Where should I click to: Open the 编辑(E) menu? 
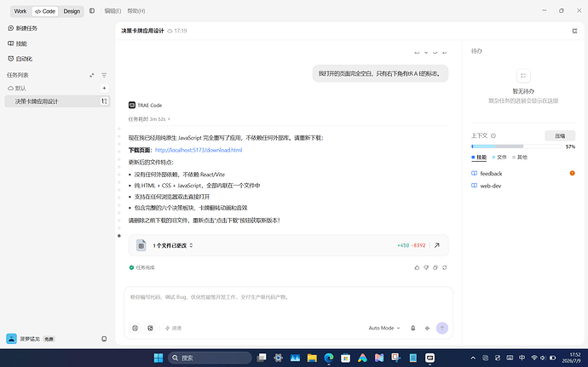click(112, 11)
